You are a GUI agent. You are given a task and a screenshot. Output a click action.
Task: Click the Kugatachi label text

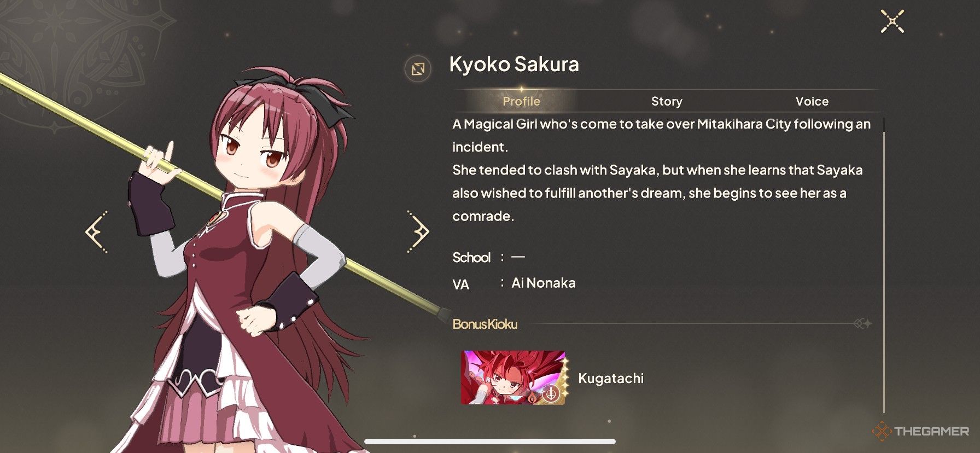(x=611, y=378)
